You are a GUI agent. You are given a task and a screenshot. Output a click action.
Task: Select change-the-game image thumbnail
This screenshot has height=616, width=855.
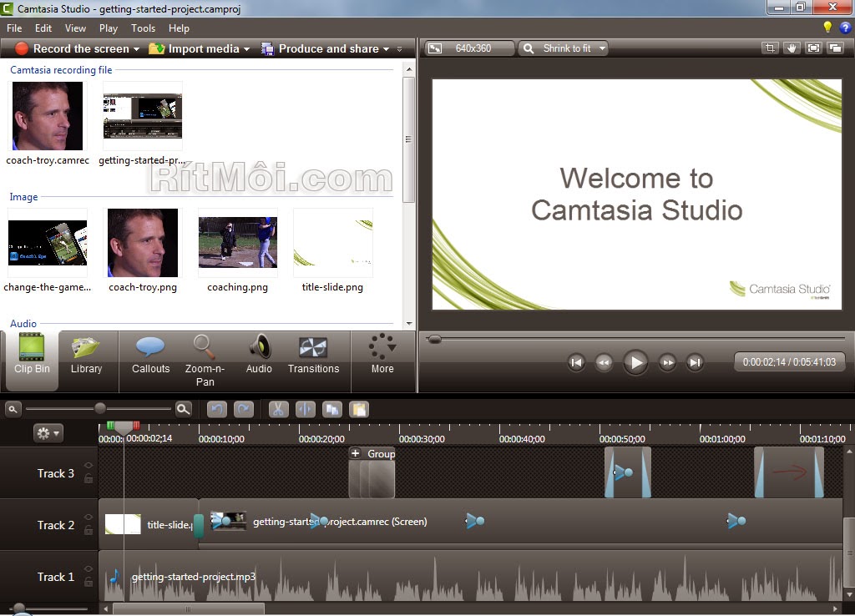48,243
